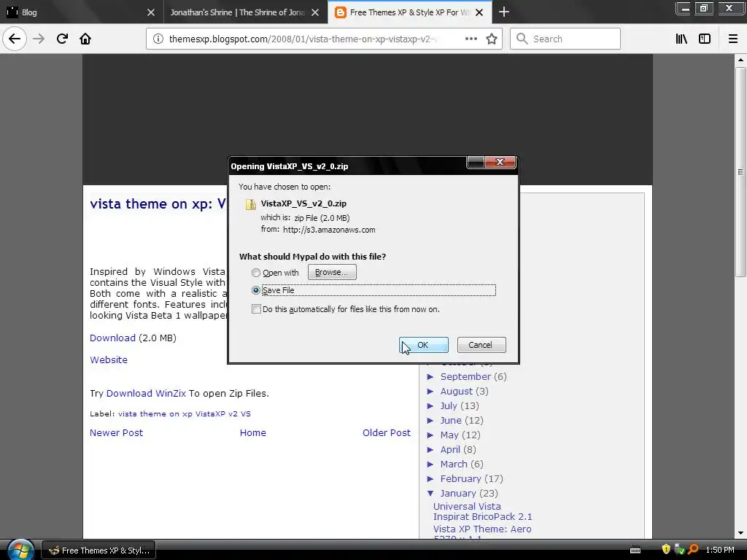Screen dimensions: 747x560
Task: Select the Save File radio option
Action: (x=256, y=290)
